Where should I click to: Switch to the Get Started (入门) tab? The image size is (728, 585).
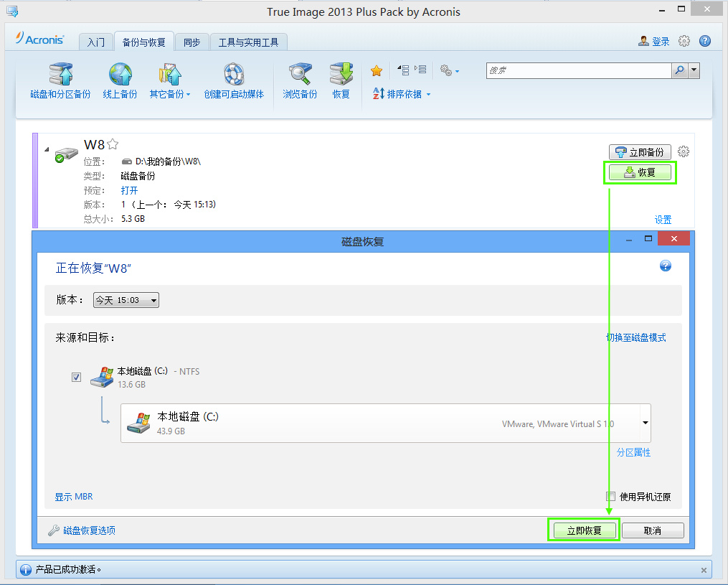click(95, 42)
